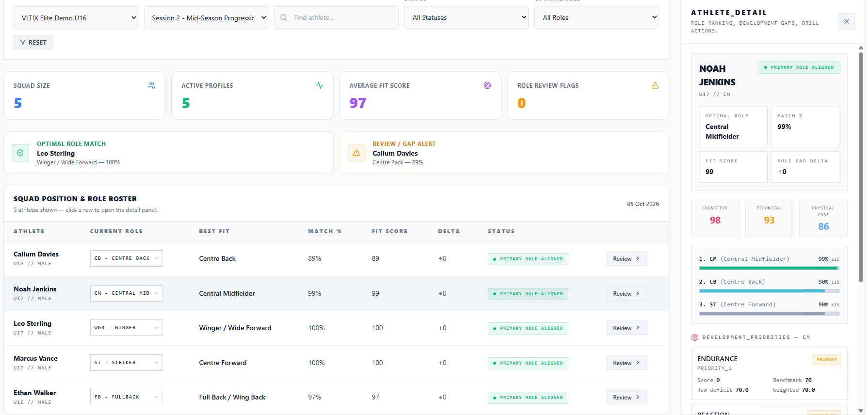Click the Fit Score 99 tile
This screenshot has height=415, width=868.
pos(733,167)
